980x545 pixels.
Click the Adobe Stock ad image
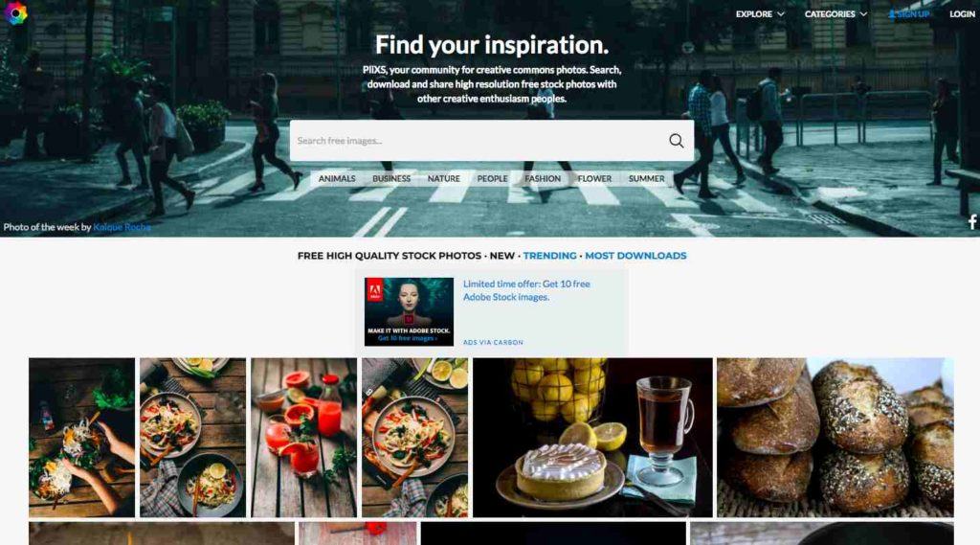[x=409, y=311]
